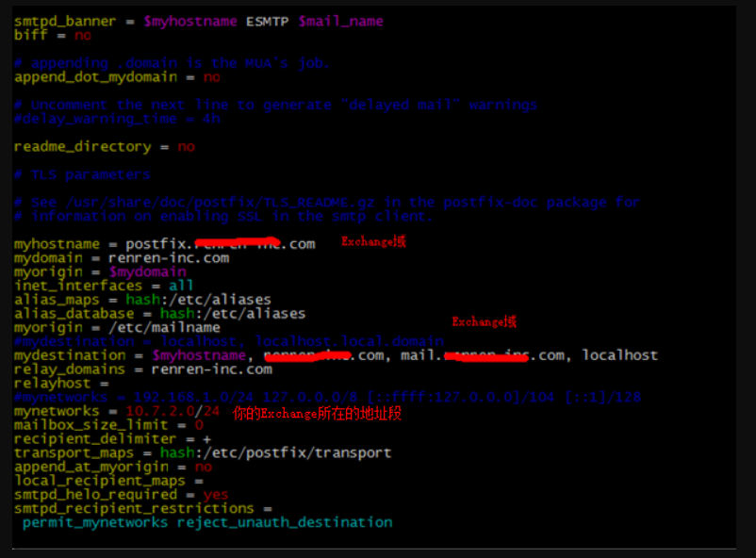
Task: Select the '/etc/postfix/transport' path
Action: [x=297, y=453]
